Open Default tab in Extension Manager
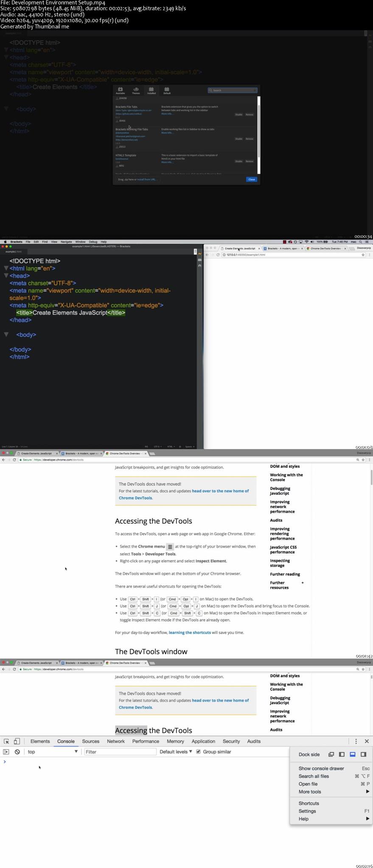Viewport: 373px width, 868px height. (x=167, y=91)
